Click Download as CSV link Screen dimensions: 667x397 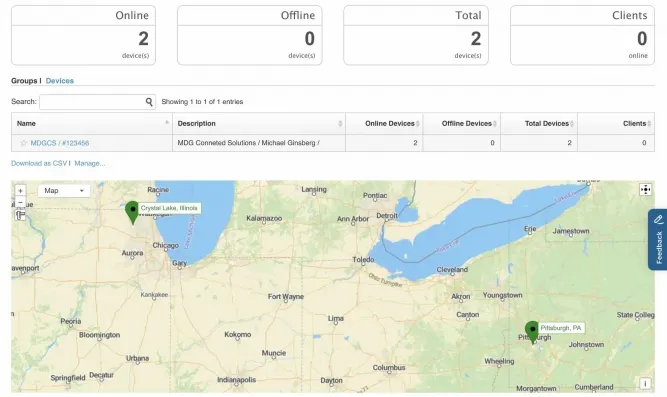tap(39, 163)
